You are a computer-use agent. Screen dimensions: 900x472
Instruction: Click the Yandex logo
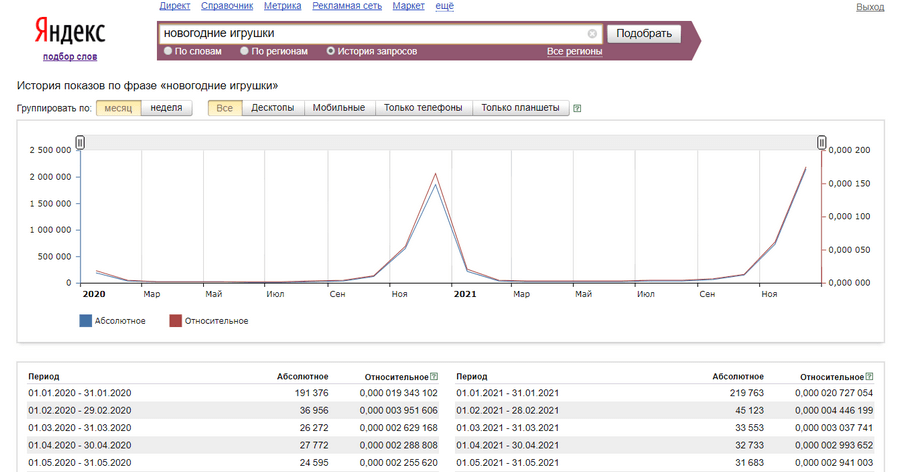point(70,31)
